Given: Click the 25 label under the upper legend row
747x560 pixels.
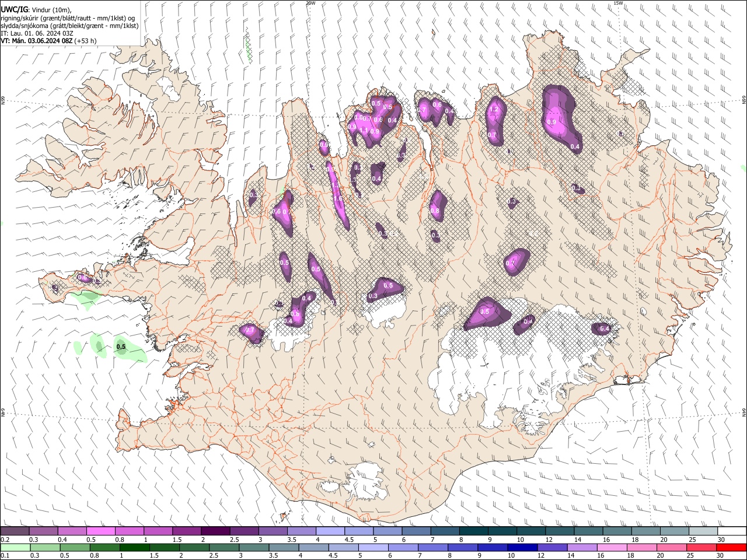Looking at the screenshot, I should (x=692, y=540).
